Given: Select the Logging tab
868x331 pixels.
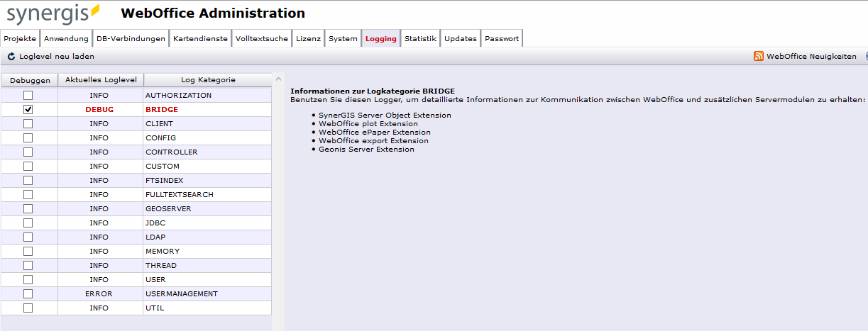Looking at the screenshot, I should (381, 39).
